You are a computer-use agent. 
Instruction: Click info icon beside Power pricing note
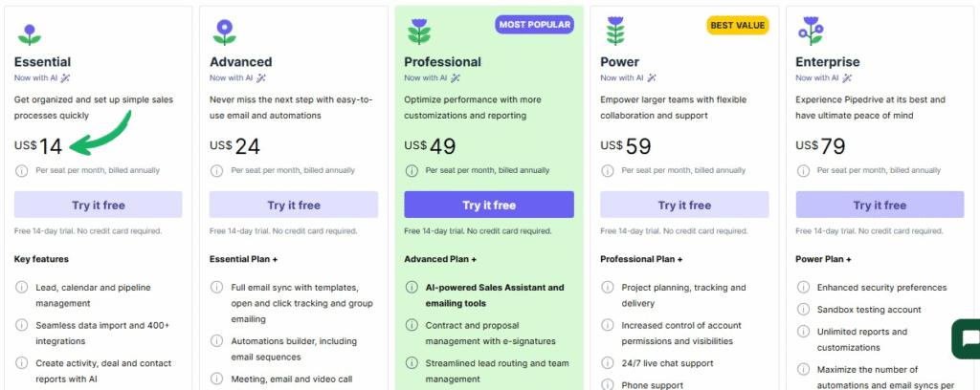[x=607, y=170]
